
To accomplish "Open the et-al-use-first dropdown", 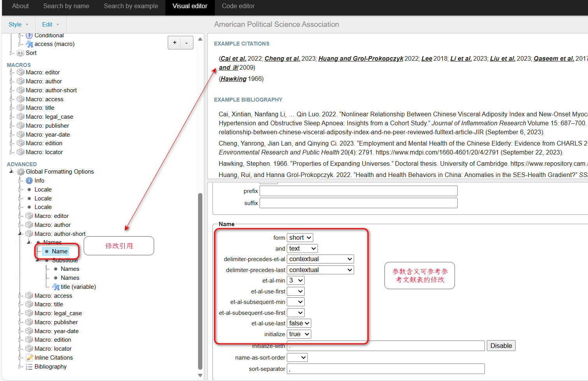I will (296, 291).
